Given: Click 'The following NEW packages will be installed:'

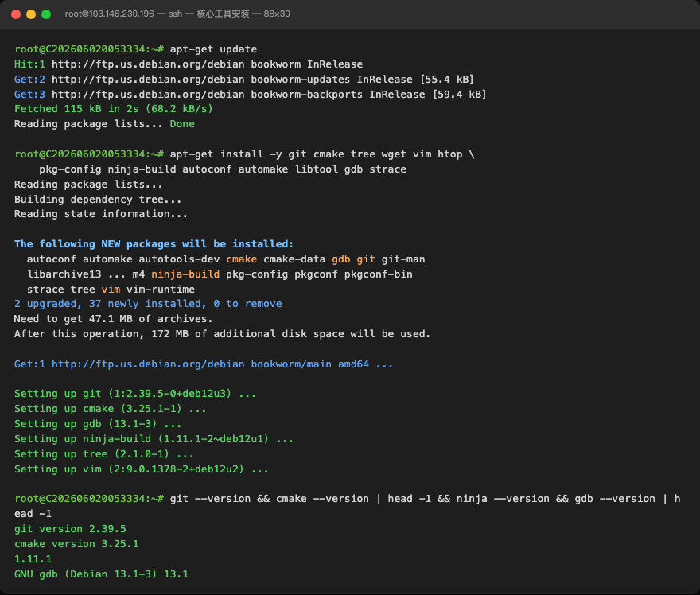Looking at the screenshot, I should pyautogui.click(x=154, y=244).
